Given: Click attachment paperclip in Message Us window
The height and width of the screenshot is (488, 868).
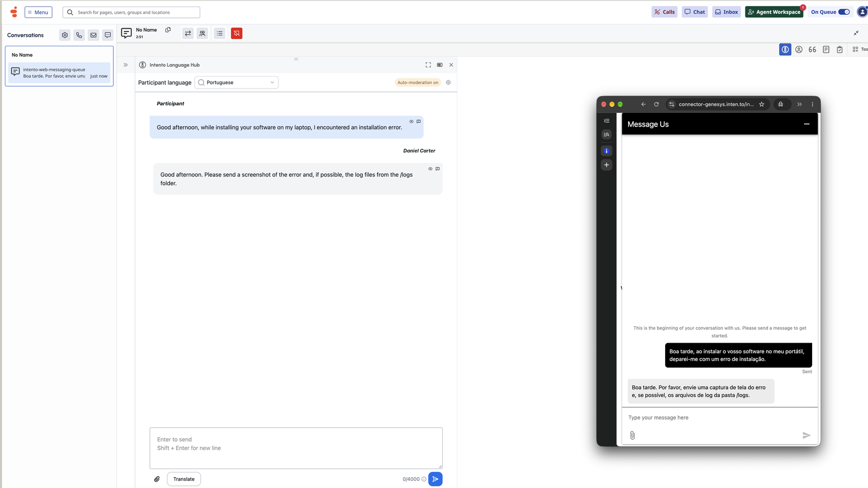Looking at the screenshot, I should click(633, 435).
